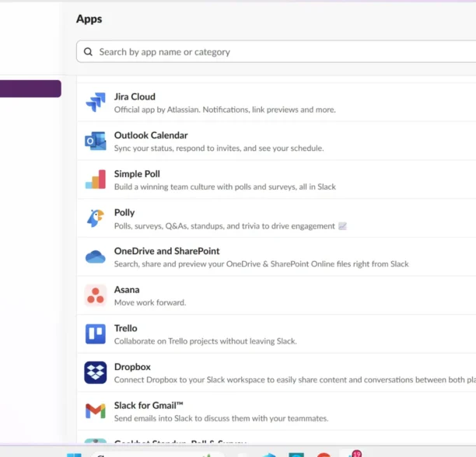
Task: Click 'Official app by Atlassian' description text
Action: point(225,110)
